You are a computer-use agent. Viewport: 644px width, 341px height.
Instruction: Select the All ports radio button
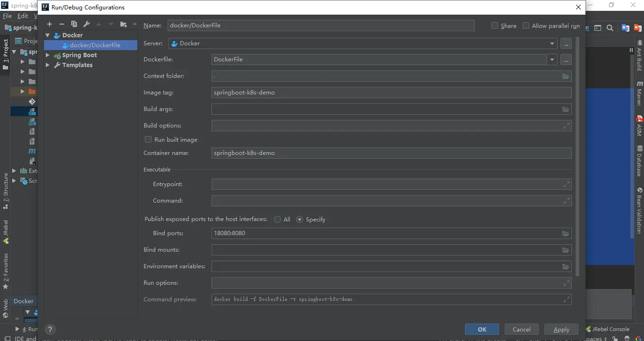pos(278,219)
